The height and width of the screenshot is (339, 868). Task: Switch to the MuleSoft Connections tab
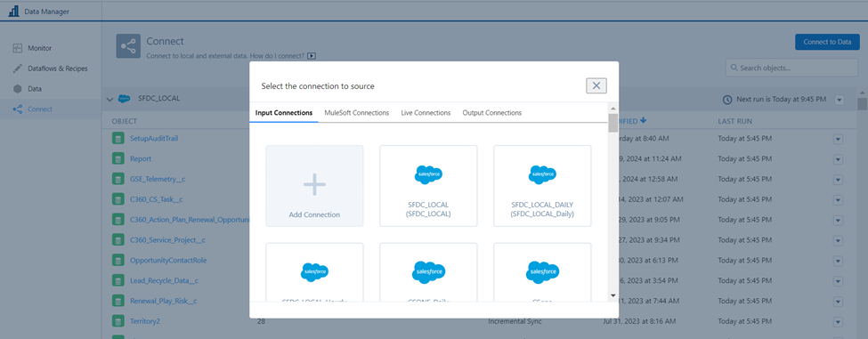(x=356, y=113)
